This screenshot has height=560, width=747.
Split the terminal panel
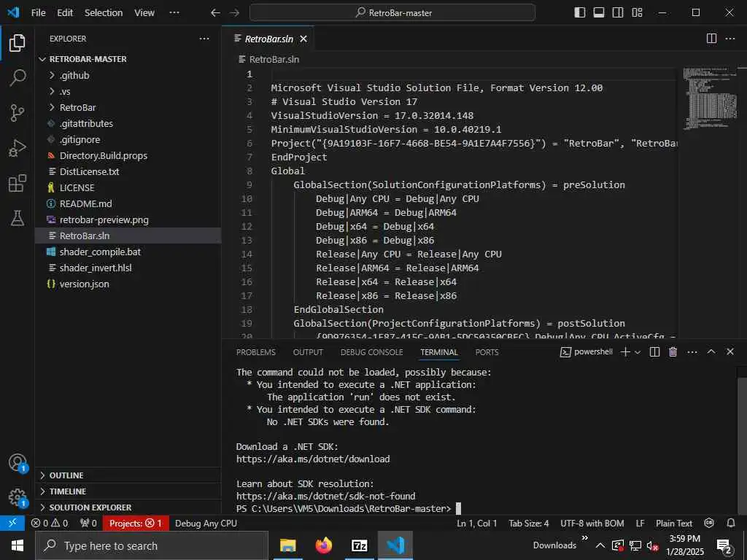(x=654, y=352)
